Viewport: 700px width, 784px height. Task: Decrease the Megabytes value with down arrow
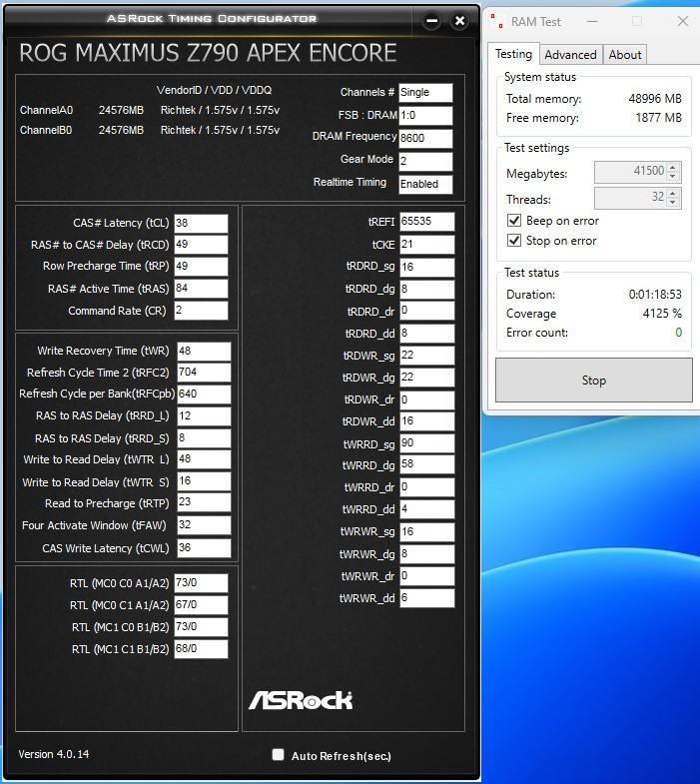pyautogui.click(x=672, y=177)
